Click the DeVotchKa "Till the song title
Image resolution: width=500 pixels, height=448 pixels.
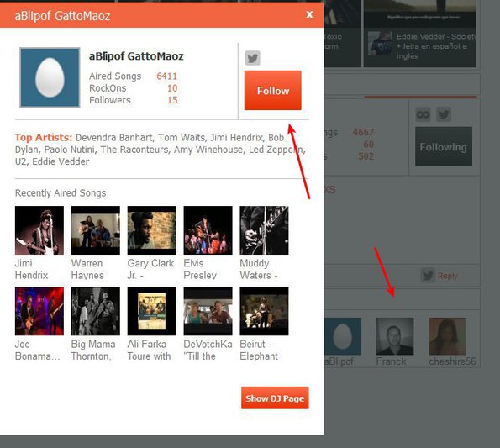coord(208,350)
